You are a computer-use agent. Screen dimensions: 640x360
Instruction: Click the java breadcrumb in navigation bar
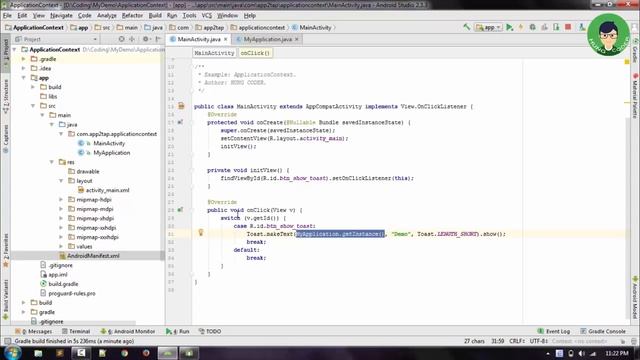(153, 27)
